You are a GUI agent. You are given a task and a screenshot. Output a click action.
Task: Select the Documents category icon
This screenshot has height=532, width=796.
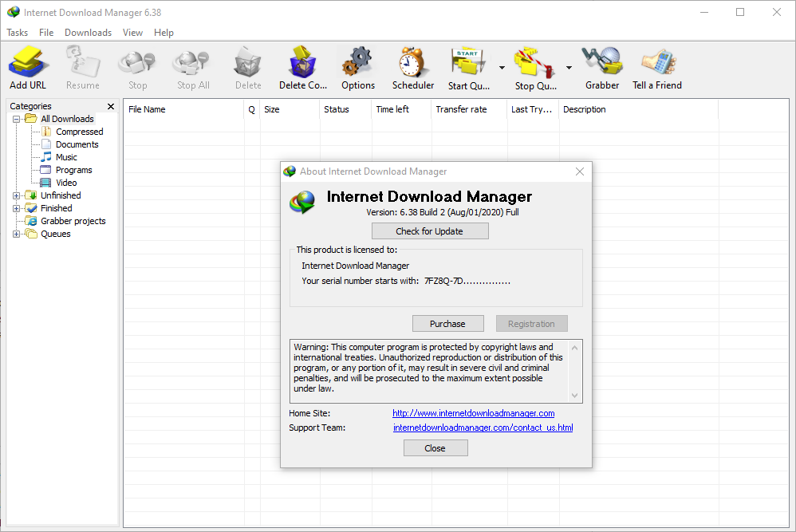point(46,144)
